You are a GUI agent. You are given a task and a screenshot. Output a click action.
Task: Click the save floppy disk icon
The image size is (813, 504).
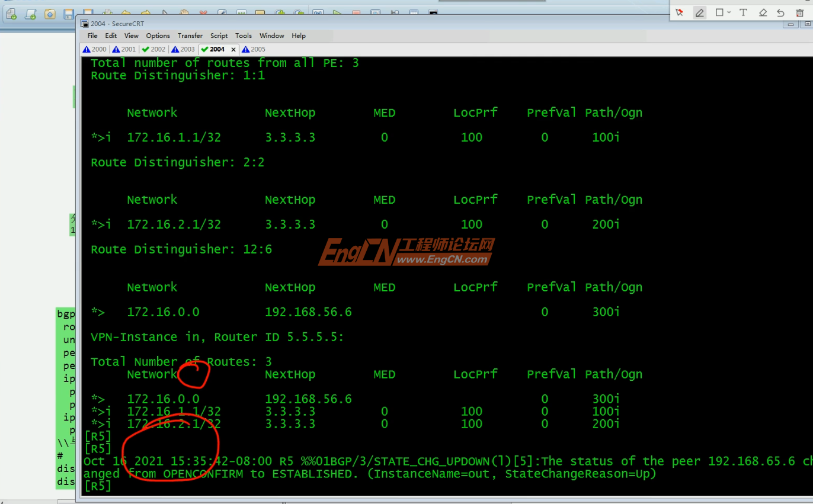tap(69, 14)
